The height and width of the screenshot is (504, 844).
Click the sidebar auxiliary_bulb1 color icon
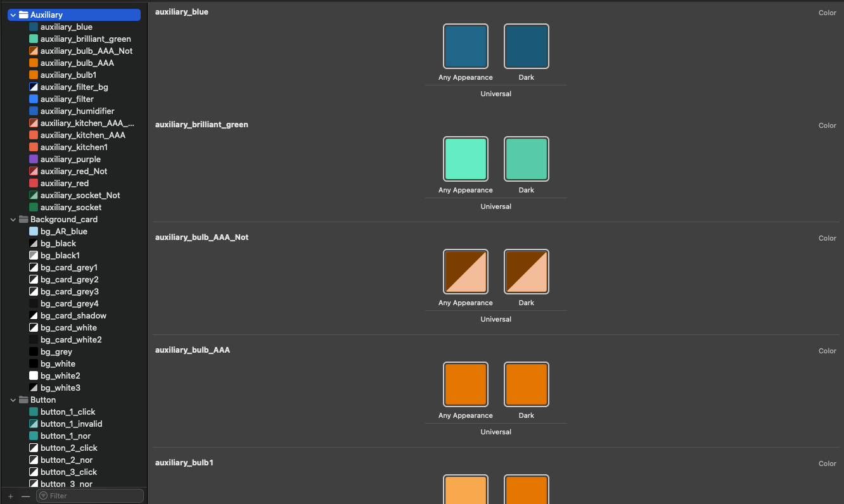pyautogui.click(x=34, y=75)
